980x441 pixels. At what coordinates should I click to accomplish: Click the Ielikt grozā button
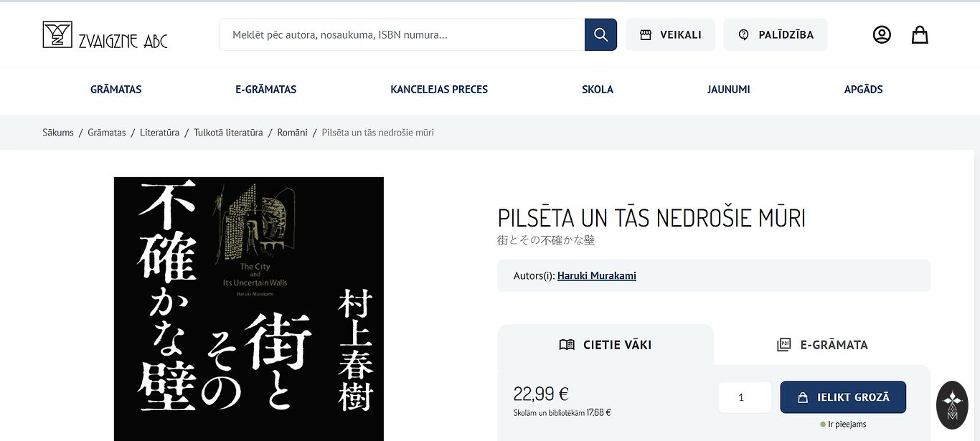pos(843,397)
